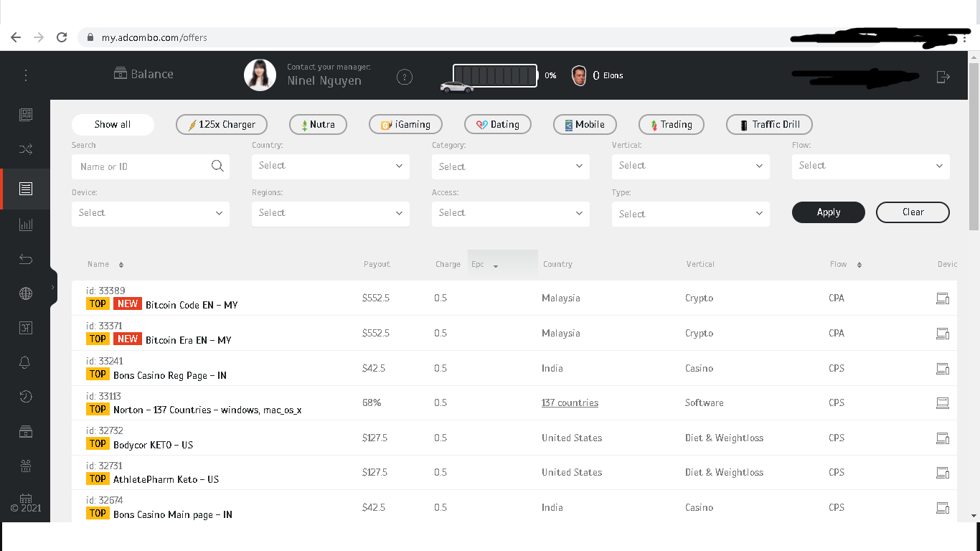Open the notifications bell sidebar icon
980x551 pixels.
(x=26, y=362)
